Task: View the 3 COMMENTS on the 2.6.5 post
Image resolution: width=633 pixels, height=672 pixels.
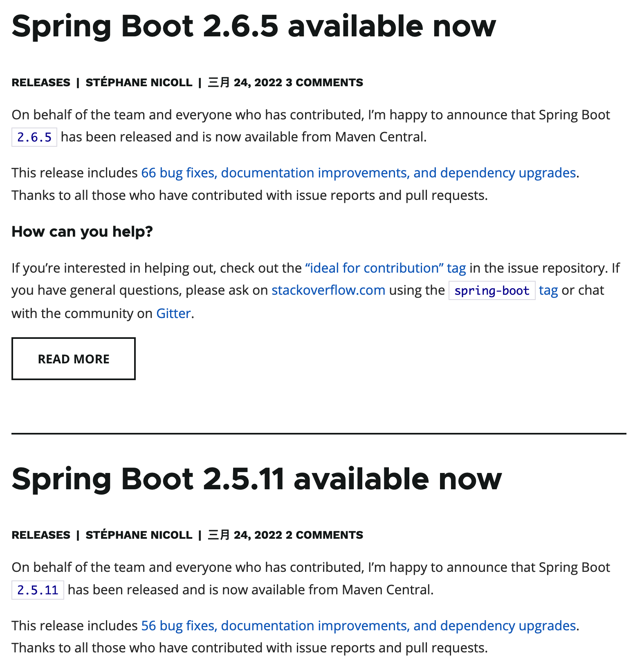Action: point(324,83)
